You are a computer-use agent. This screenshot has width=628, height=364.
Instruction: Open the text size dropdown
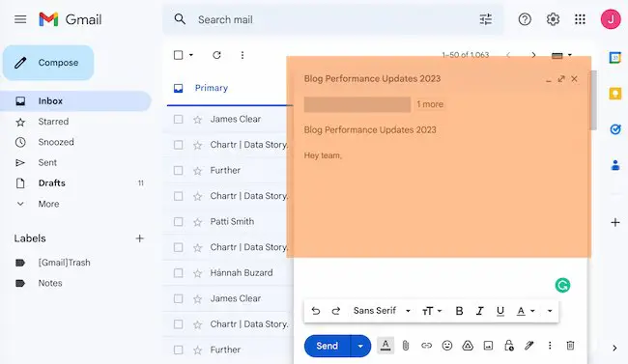pyautogui.click(x=431, y=311)
